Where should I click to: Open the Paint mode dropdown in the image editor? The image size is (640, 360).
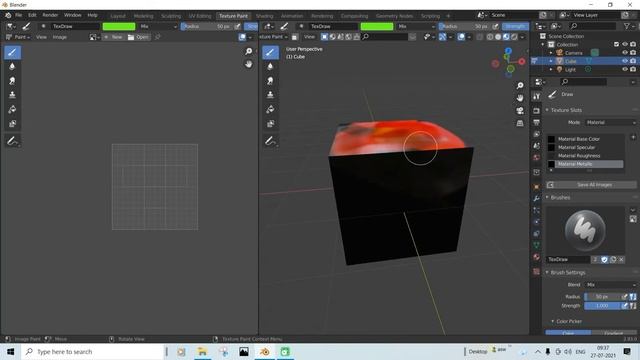click(19, 37)
